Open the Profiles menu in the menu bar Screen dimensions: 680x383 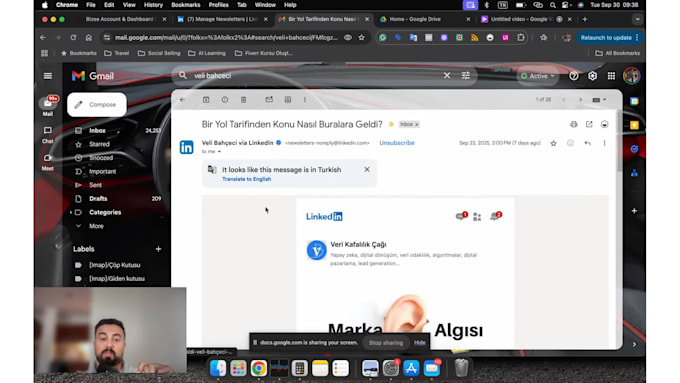(x=219, y=5)
